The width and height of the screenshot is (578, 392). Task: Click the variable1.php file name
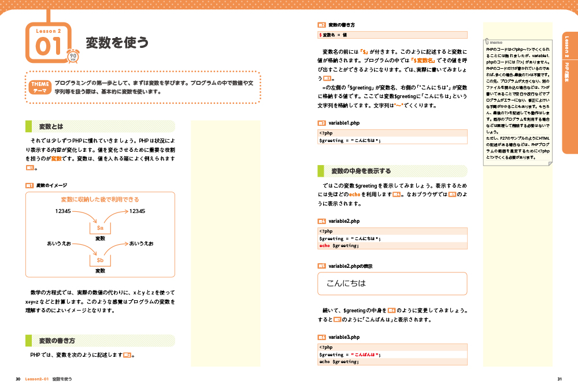coord(344,123)
